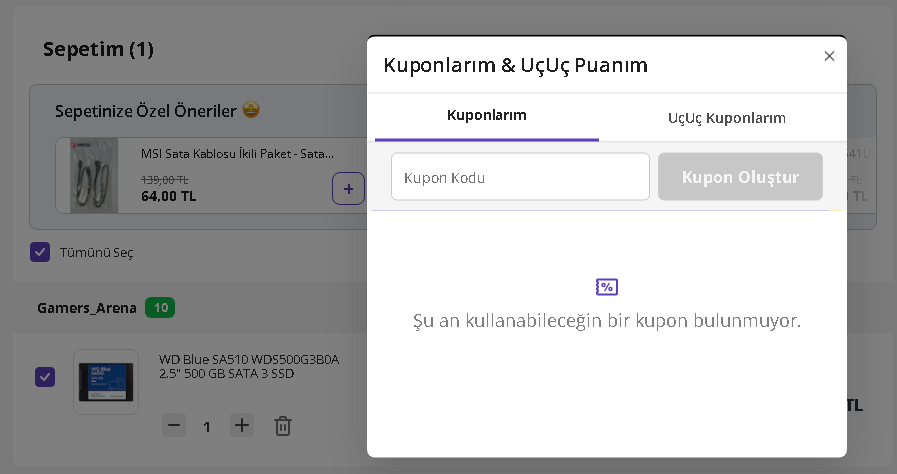Delete the WD Blue SSD using trash icon

(x=283, y=426)
